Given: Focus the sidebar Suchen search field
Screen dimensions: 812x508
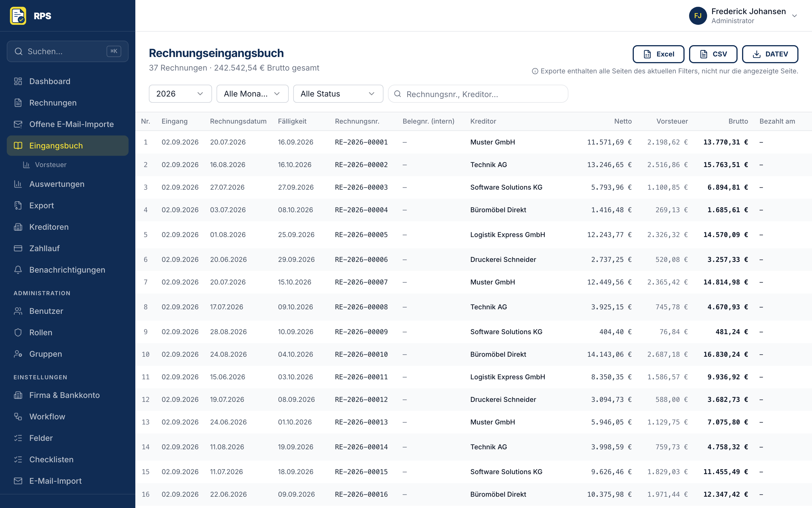Looking at the screenshot, I should pos(67,51).
